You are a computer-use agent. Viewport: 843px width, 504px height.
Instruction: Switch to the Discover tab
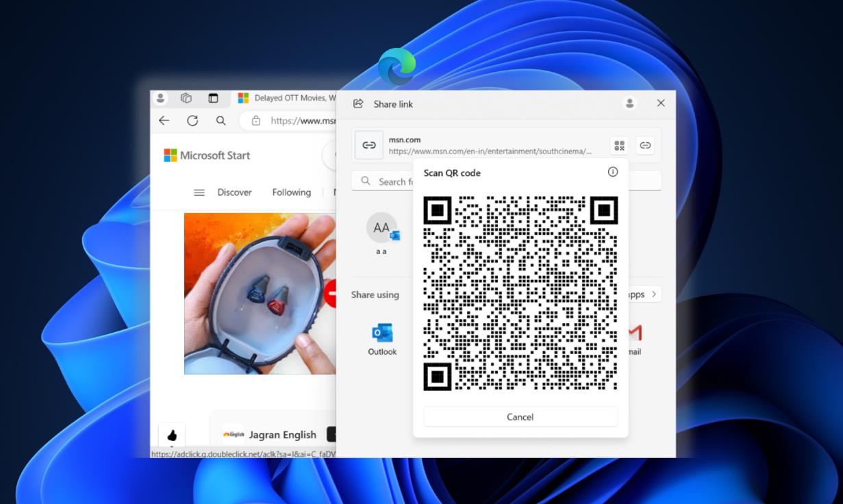234,192
